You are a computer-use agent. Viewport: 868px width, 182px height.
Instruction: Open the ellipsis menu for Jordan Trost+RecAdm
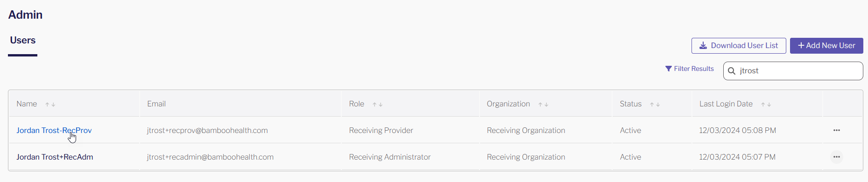pyautogui.click(x=837, y=157)
